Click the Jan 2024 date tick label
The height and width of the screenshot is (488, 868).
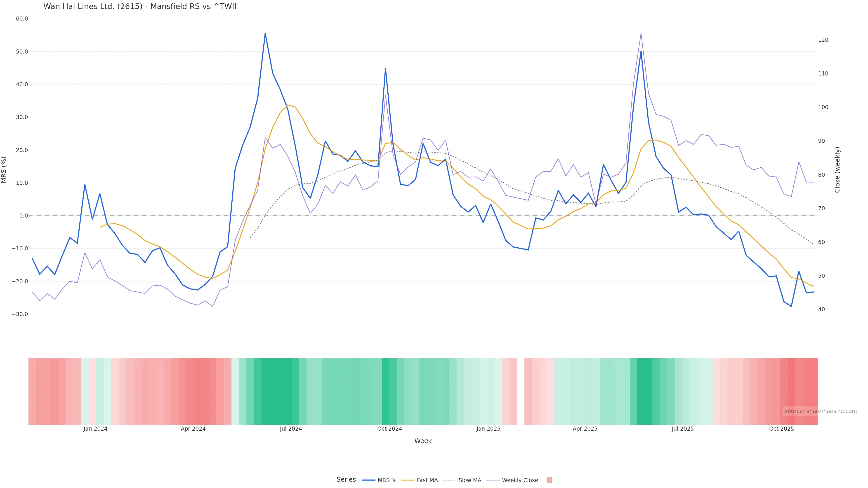point(95,429)
